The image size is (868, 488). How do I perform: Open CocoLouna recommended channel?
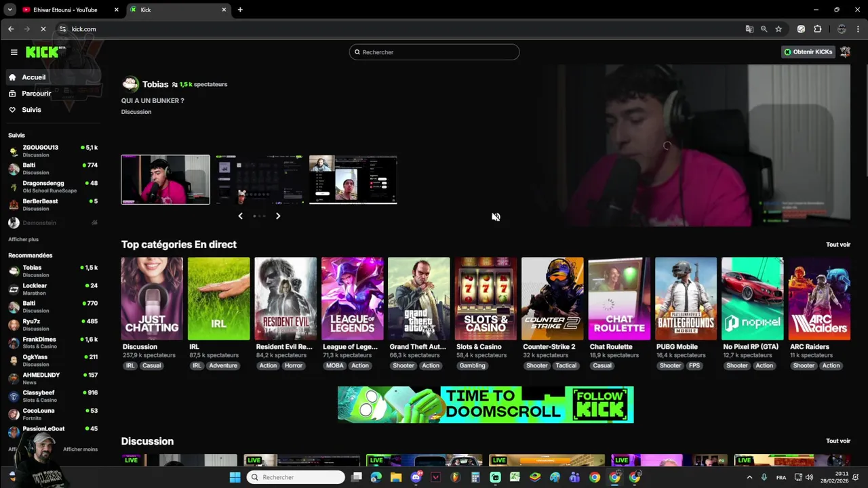point(53,413)
